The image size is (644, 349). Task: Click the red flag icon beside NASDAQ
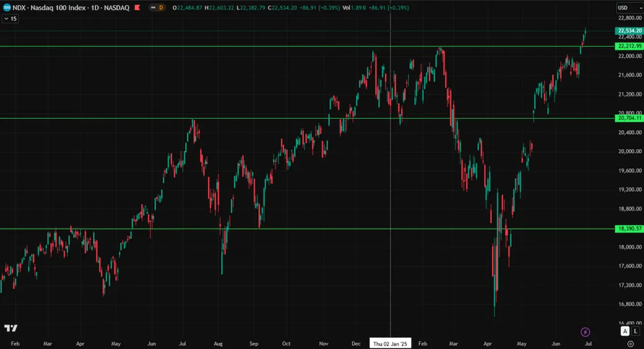(137, 8)
